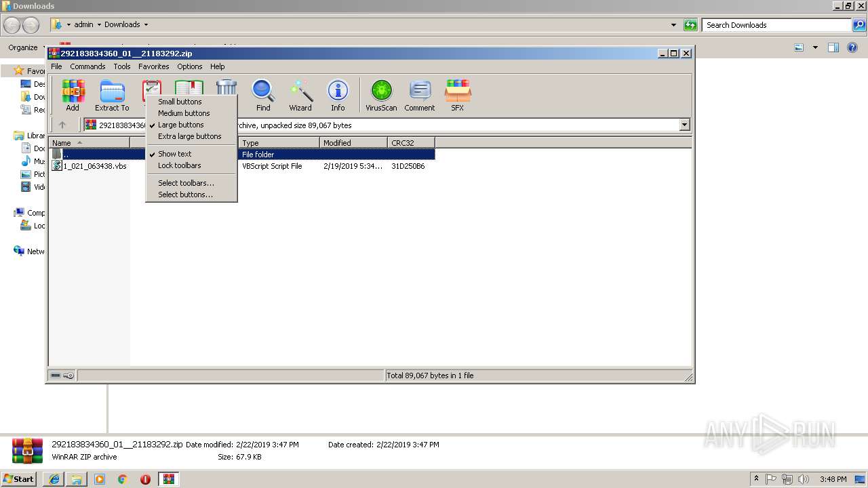Click the Action Center flag in the tray

[771, 479]
